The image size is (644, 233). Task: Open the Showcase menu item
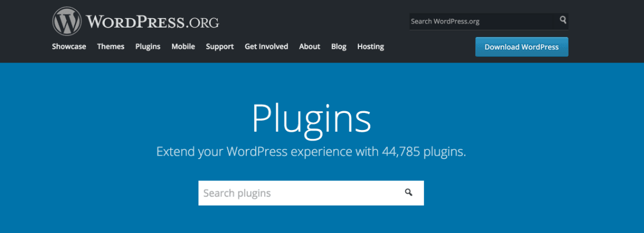point(69,46)
